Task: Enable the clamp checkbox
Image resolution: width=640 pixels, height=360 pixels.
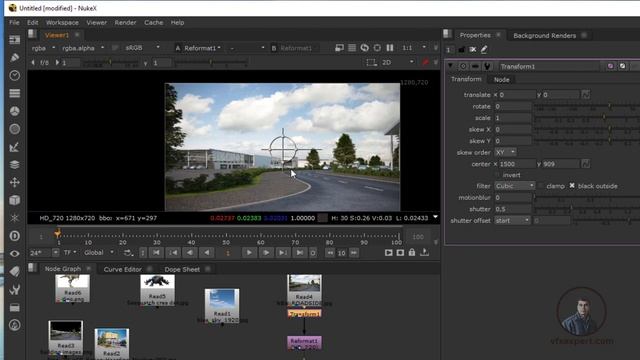Action: (541, 186)
